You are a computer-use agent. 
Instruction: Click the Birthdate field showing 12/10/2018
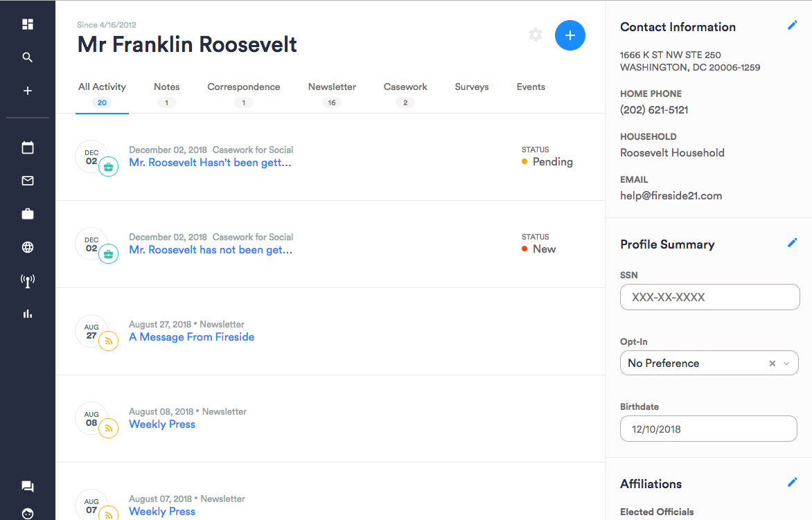708,429
